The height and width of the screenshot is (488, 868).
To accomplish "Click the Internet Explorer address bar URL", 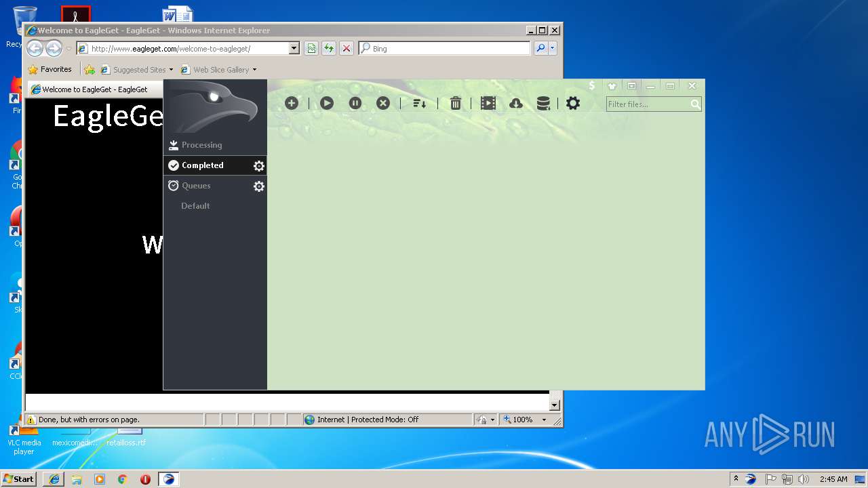I will pos(171,49).
